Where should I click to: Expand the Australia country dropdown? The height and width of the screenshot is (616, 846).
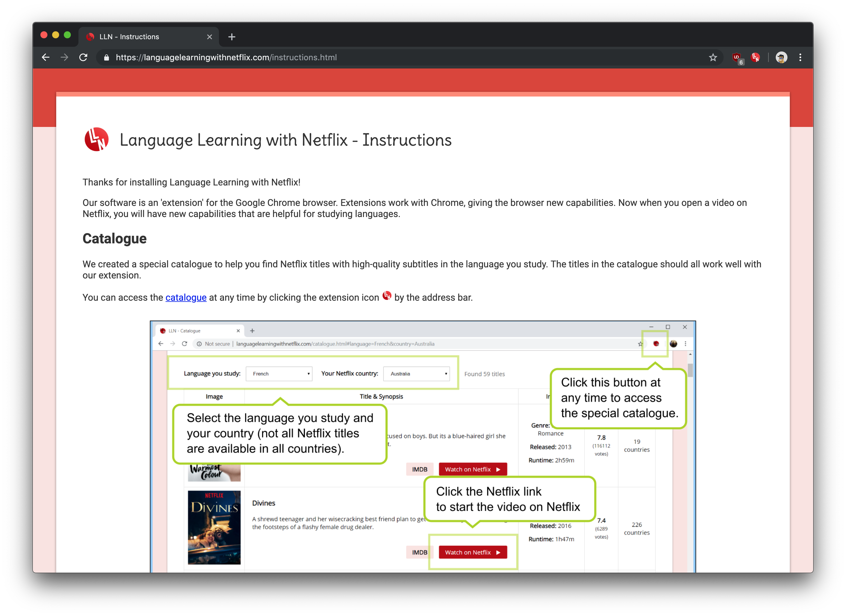(x=417, y=374)
